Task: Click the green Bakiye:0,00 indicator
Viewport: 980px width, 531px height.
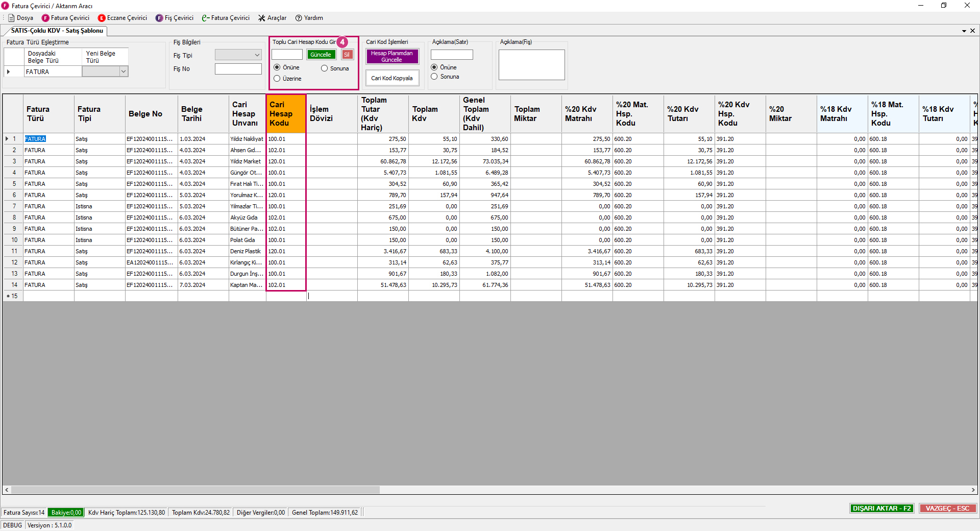Action: tap(66, 513)
